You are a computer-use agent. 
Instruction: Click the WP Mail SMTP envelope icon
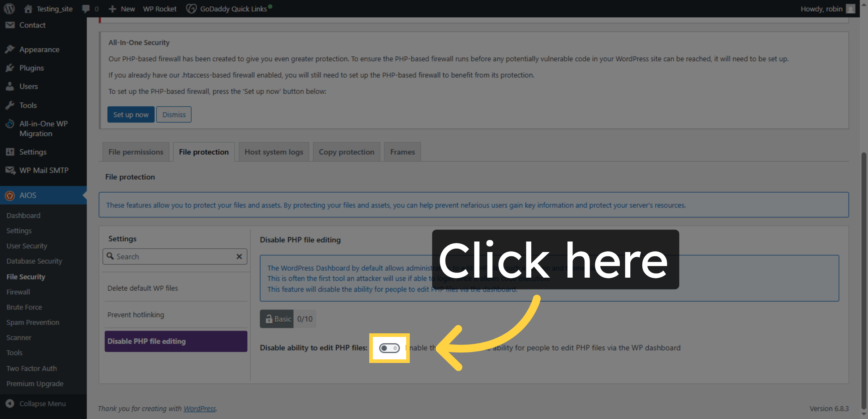pyautogui.click(x=10, y=170)
